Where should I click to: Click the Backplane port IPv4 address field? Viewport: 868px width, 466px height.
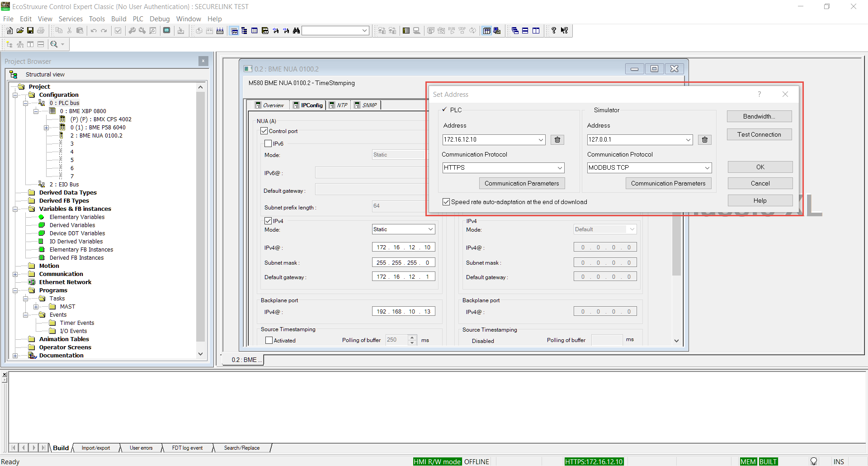point(404,312)
